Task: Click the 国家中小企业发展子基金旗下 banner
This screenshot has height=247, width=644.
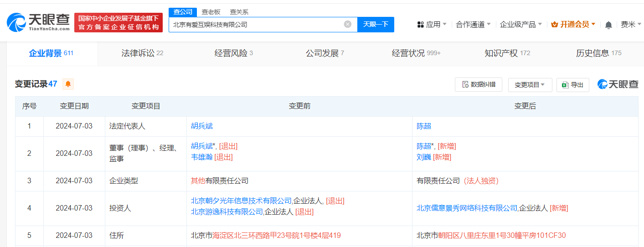Action: (118, 22)
